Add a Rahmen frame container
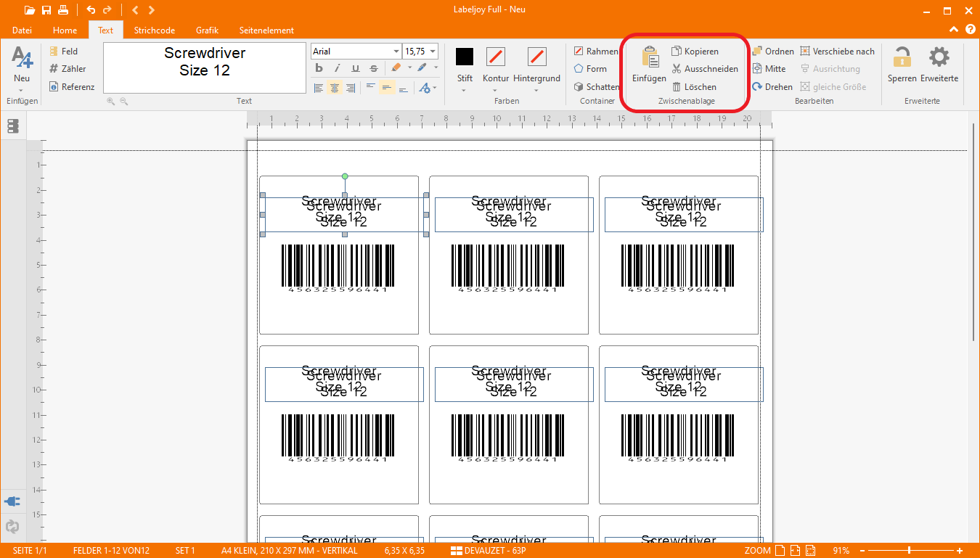Image resolution: width=980 pixels, height=558 pixels. [x=596, y=52]
